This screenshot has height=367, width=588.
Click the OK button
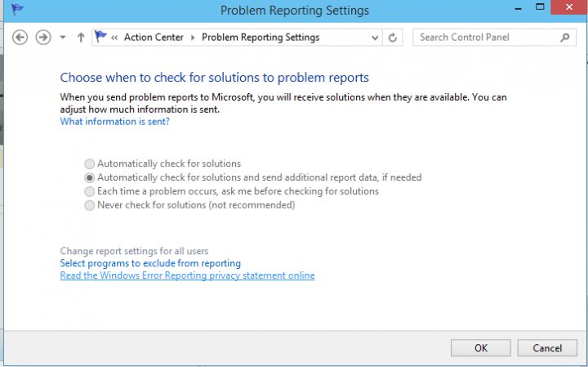481,348
